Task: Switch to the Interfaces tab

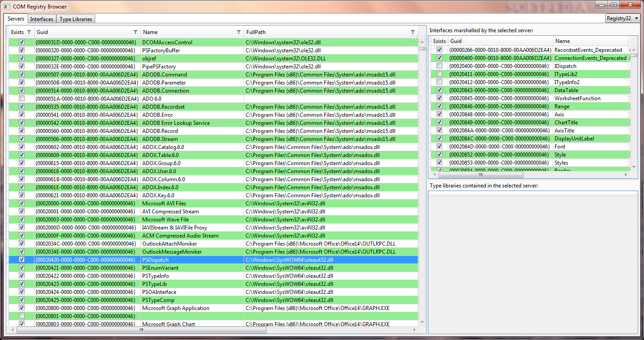Action: [x=42, y=19]
